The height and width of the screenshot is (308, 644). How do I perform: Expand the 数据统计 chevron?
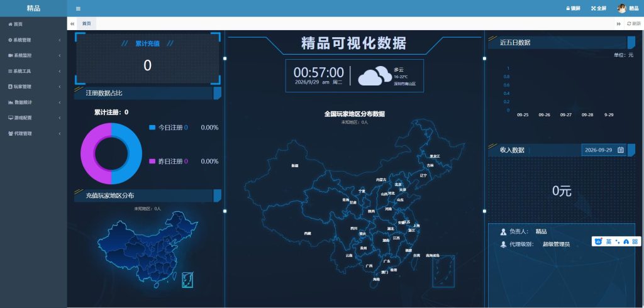click(x=60, y=102)
